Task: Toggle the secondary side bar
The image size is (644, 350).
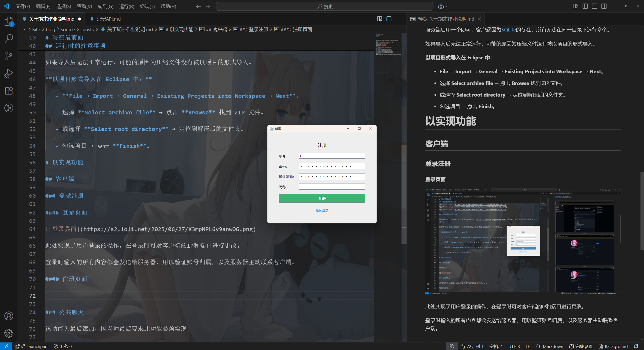Action: coord(604,6)
